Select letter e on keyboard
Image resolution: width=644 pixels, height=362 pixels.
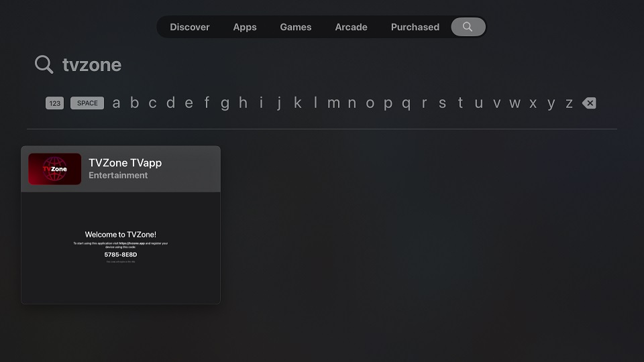point(189,103)
